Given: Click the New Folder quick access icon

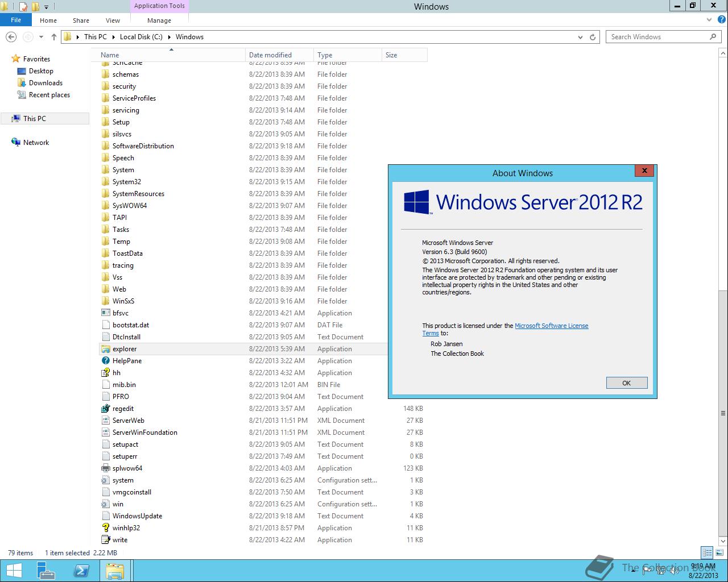Looking at the screenshot, I should pos(35,7).
